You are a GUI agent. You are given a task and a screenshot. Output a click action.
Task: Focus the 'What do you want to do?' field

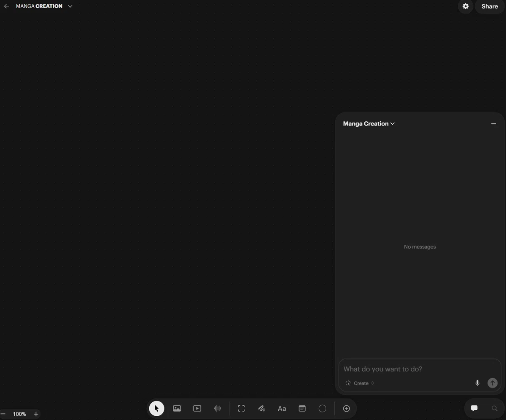[x=420, y=369]
